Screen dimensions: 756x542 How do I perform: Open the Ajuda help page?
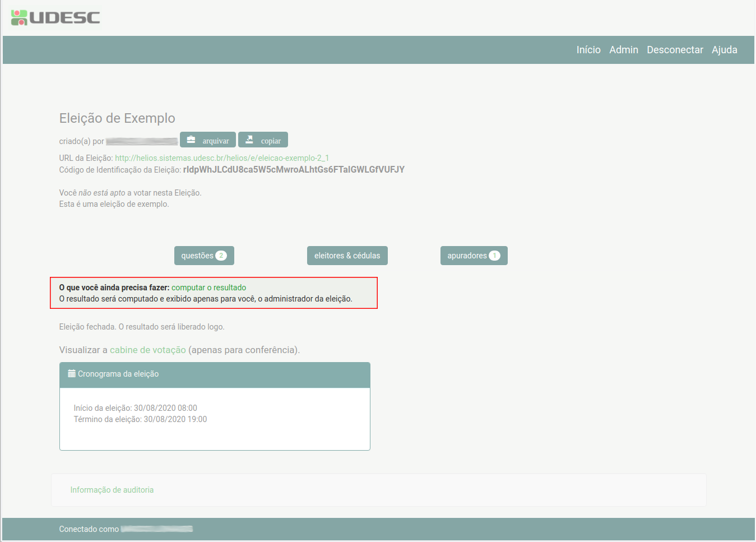(x=724, y=50)
